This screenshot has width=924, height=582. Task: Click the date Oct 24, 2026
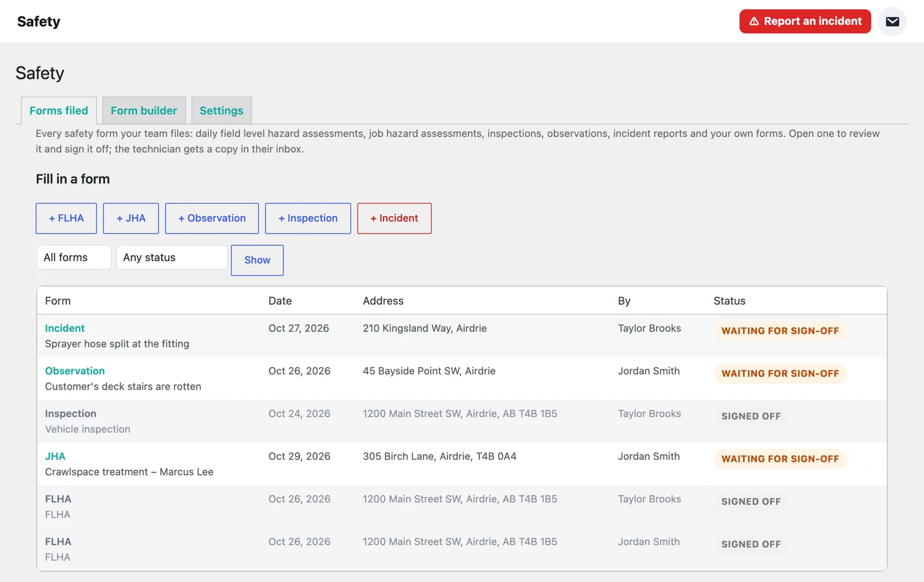click(299, 414)
